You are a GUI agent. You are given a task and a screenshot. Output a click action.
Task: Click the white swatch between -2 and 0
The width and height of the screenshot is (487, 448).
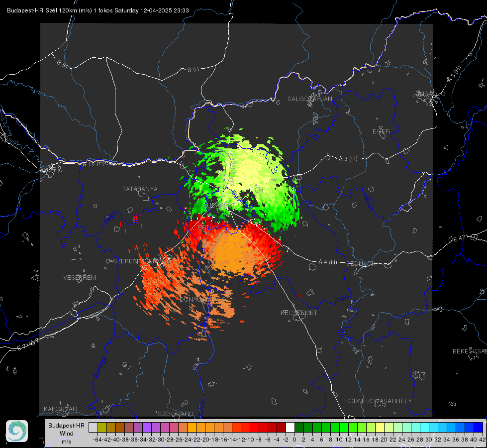coord(290,427)
